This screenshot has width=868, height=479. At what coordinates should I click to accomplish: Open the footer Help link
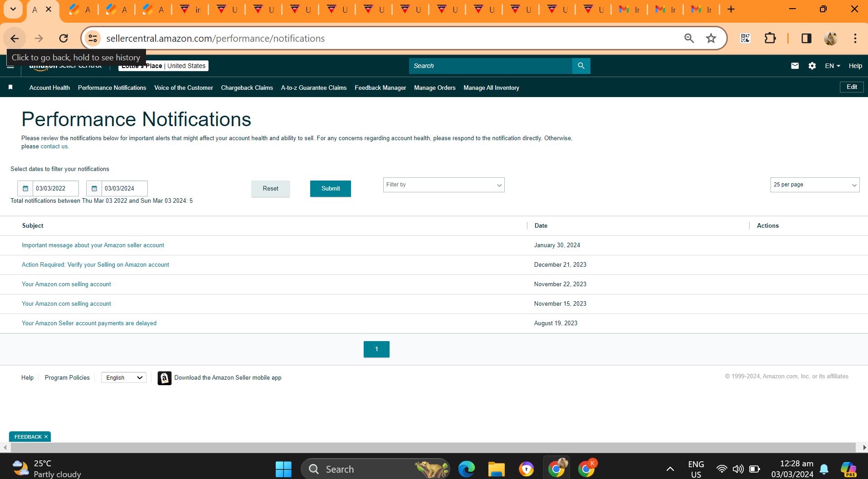point(27,377)
